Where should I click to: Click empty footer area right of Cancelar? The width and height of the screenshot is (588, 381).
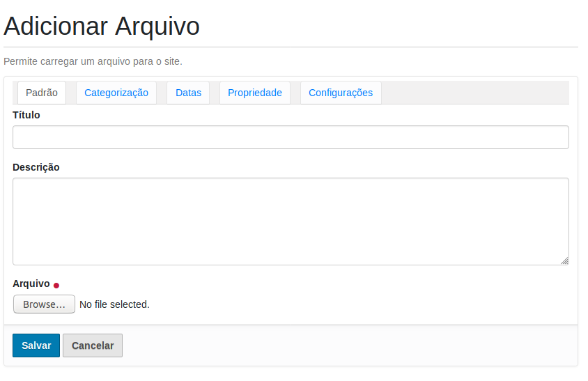[x=348, y=345]
